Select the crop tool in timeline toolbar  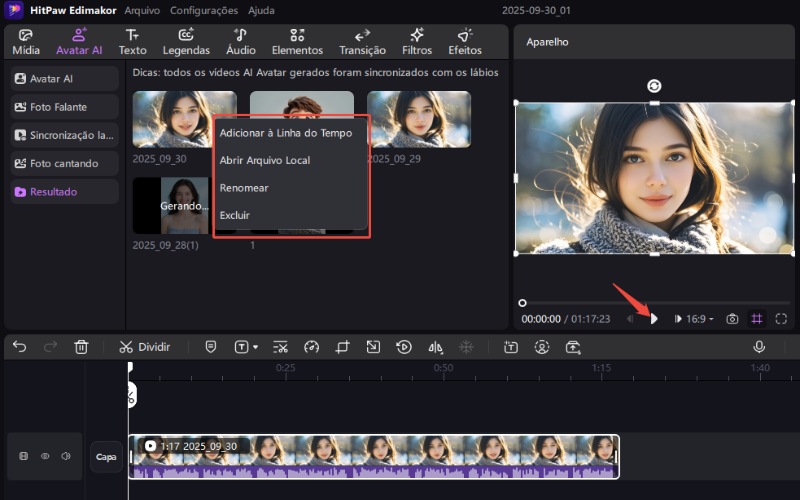pyautogui.click(x=342, y=347)
